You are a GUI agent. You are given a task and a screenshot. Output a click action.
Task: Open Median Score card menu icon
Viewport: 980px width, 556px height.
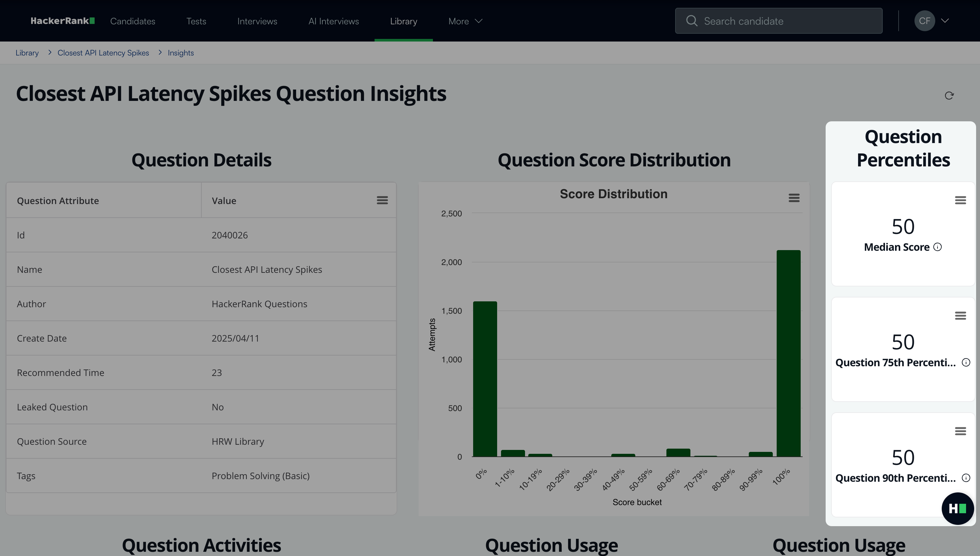tap(960, 200)
